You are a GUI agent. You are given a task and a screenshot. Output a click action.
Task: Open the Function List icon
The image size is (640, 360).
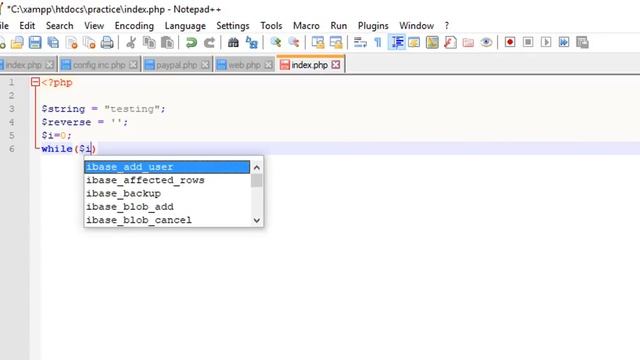pos(450,42)
